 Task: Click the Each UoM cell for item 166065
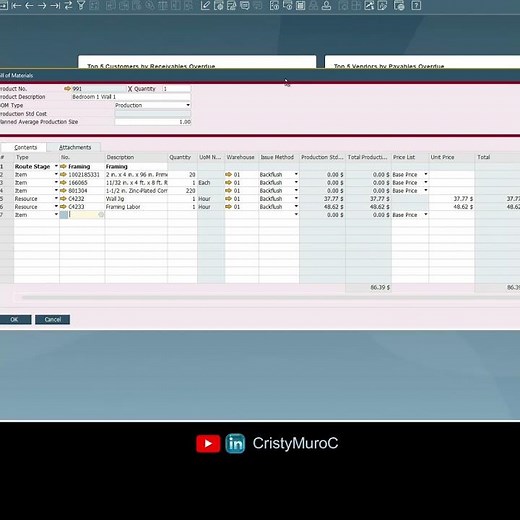[x=211, y=183]
